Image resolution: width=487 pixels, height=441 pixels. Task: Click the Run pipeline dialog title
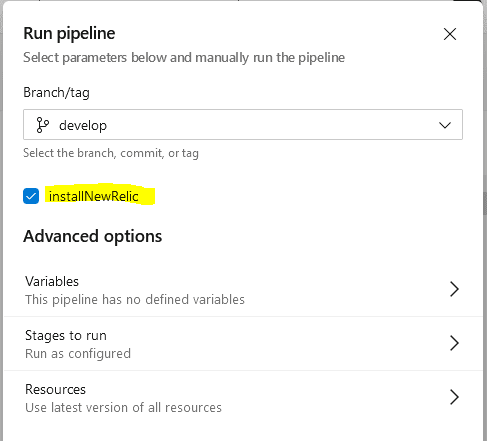click(x=69, y=34)
